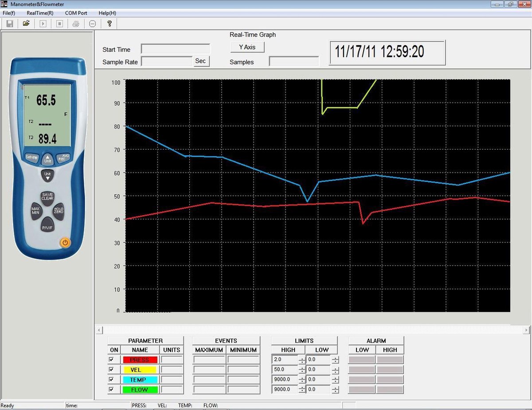
Task: Click the Sec button beside Sample Rate
Action: (x=201, y=61)
